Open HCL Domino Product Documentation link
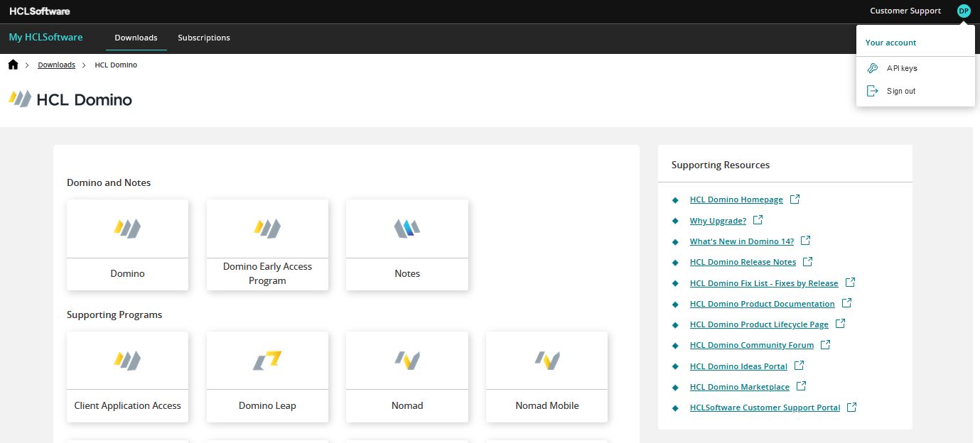This screenshot has height=443, width=980. pos(763,304)
